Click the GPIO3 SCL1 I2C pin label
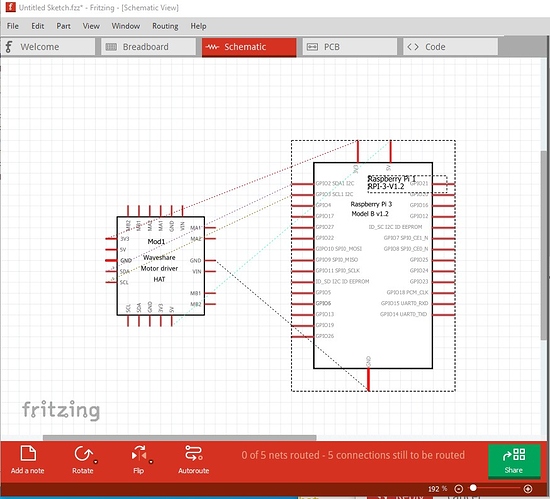 334,194
